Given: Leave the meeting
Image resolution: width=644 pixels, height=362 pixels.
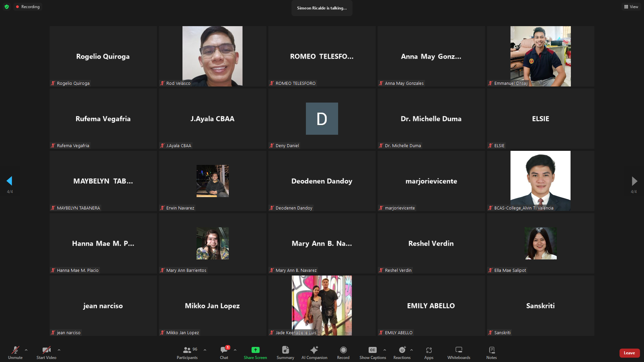Looking at the screenshot, I should coord(629,353).
